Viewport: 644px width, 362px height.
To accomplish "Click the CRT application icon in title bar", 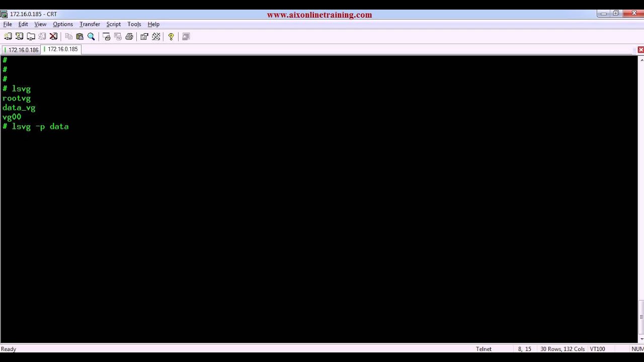I will click(4, 14).
